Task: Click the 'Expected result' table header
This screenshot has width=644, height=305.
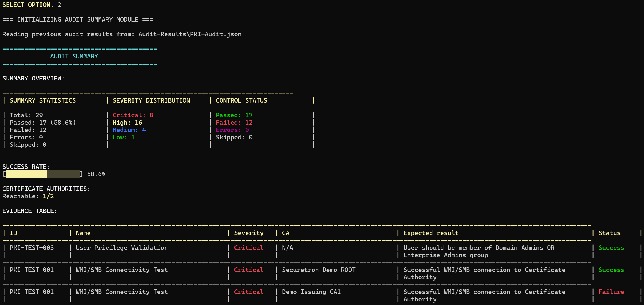Action: (x=431, y=233)
